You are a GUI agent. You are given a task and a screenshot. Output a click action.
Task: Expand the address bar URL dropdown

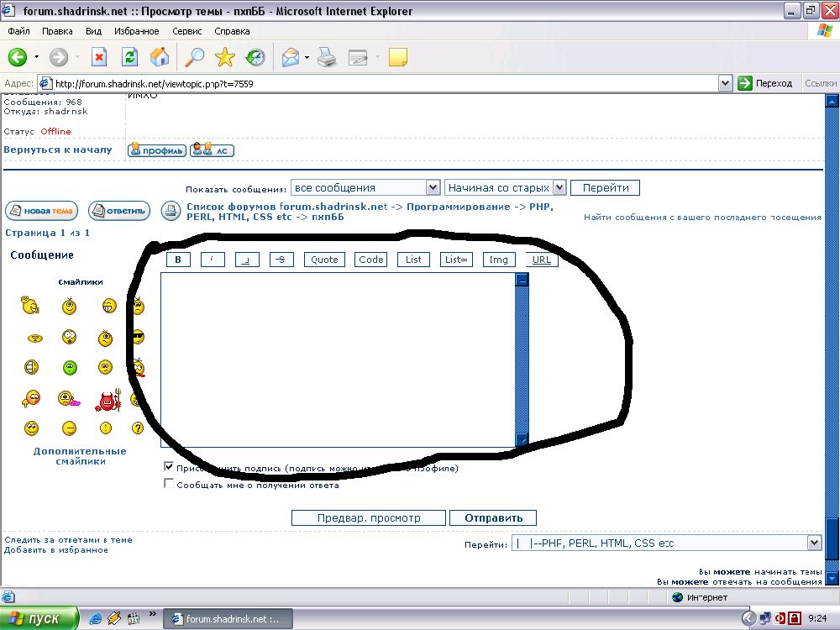(x=725, y=83)
